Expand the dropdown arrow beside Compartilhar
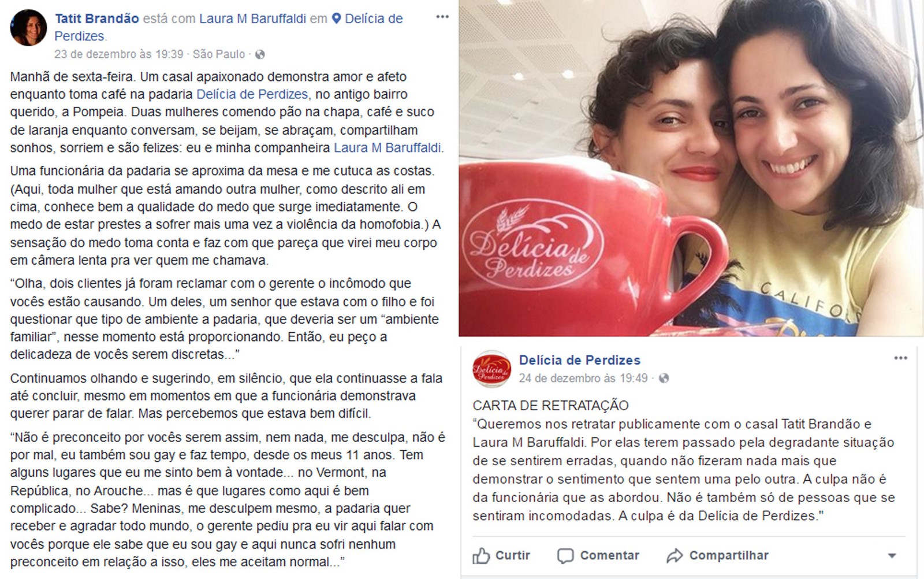 click(x=892, y=556)
